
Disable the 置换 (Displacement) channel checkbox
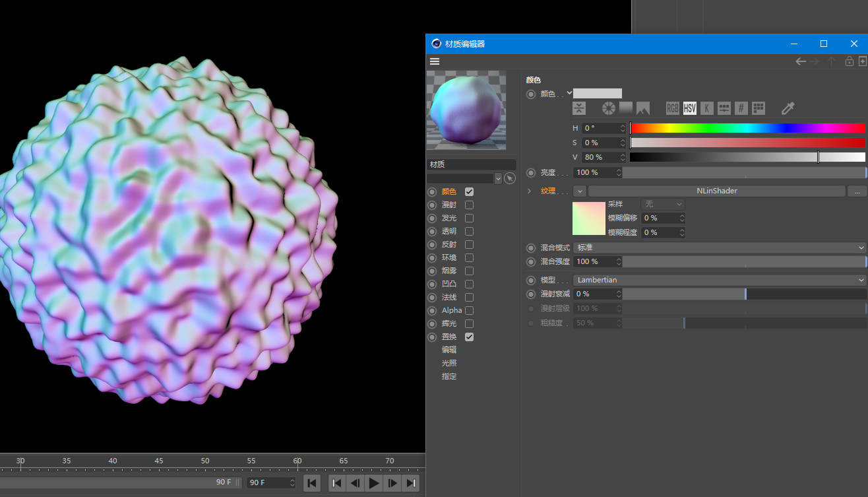tap(469, 337)
